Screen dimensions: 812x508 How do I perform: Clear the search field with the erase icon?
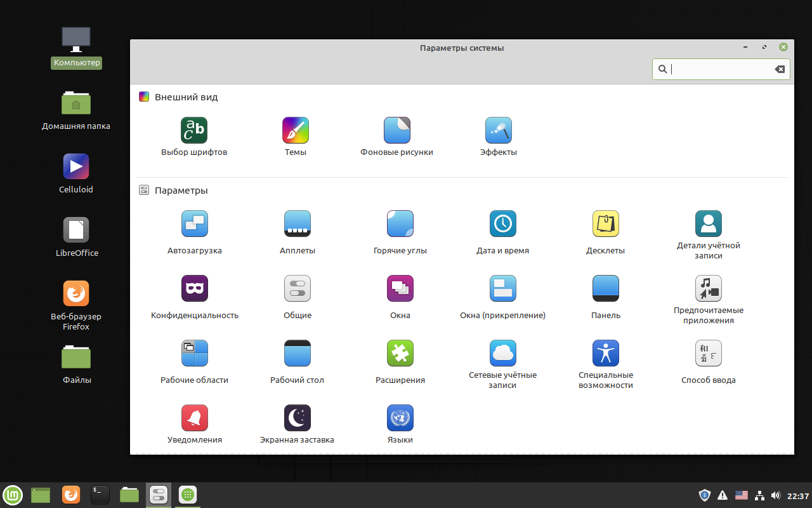tap(780, 69)
